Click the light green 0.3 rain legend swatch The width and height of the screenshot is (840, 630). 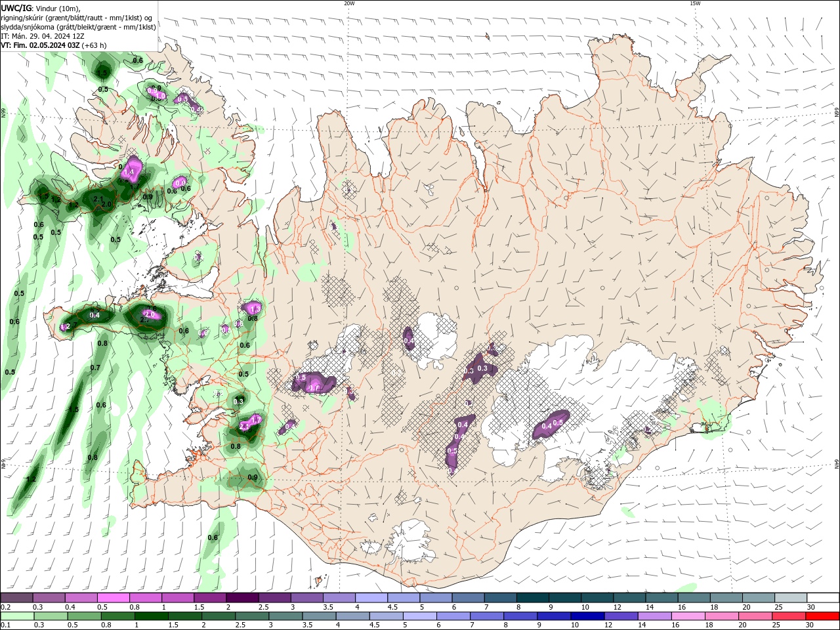click(x=51, y=616)
